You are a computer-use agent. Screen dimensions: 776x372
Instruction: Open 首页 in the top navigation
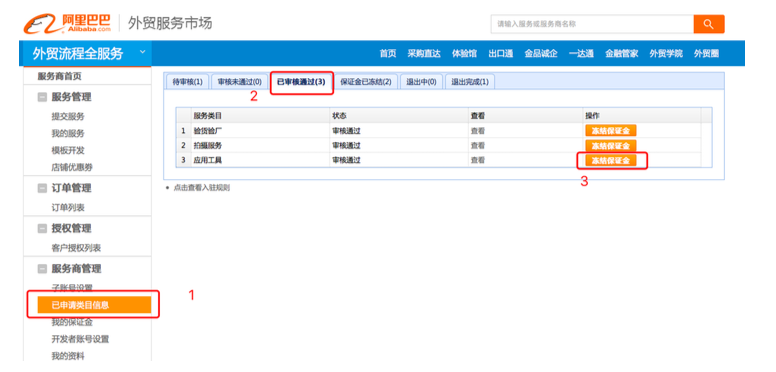[388, 53]
